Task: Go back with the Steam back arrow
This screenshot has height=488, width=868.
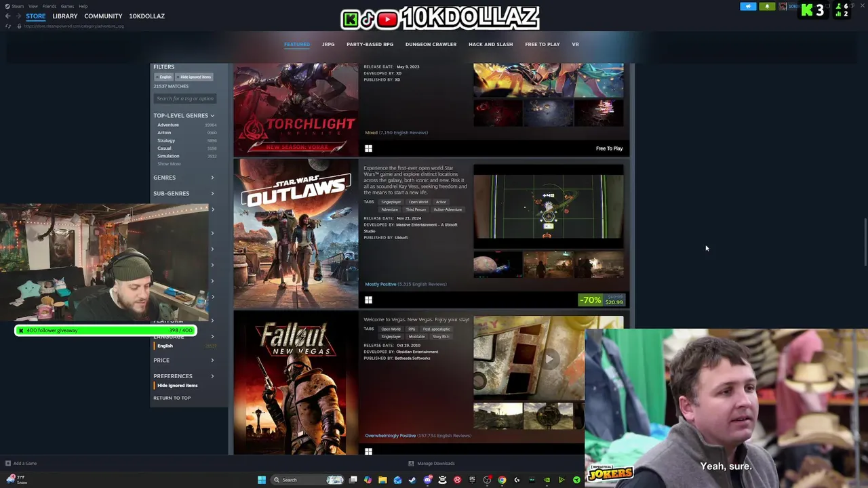Action: click(x=7, y=16)
